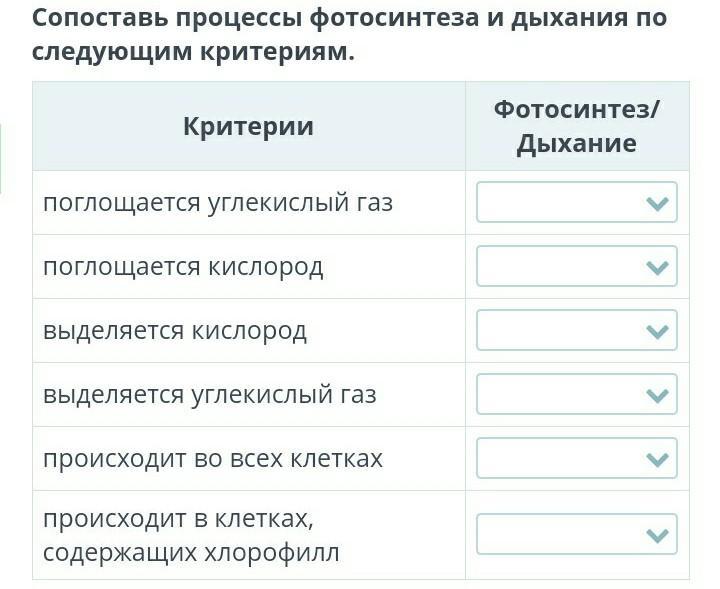Expand answer dropdown for "выделяется кислород"
720x589 pixels.
[x=576, y=331]
